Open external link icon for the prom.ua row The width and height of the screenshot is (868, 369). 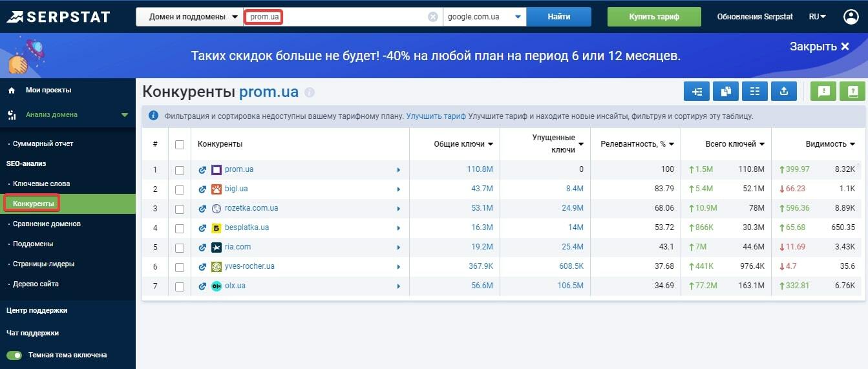pyautogui.click(x=202, y=170)
